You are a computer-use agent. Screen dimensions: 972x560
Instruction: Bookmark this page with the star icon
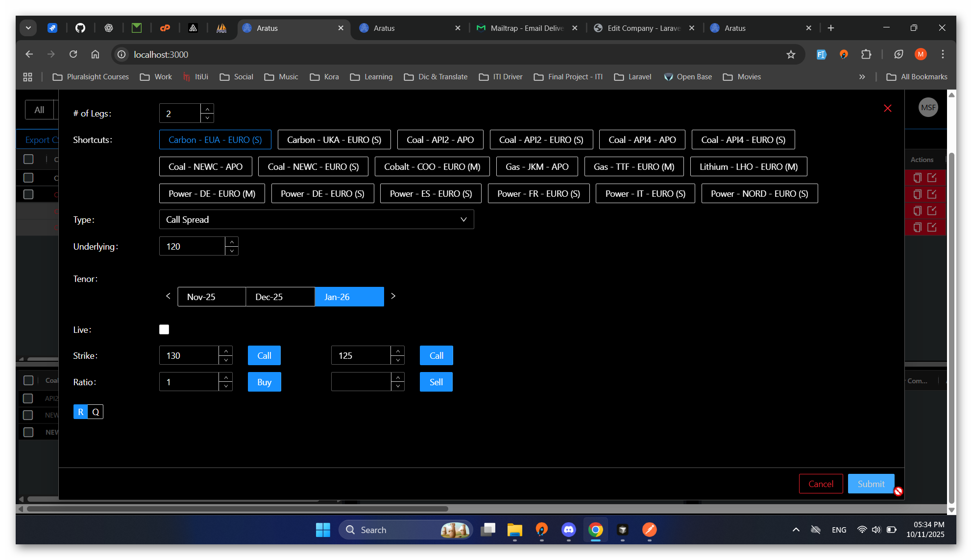pyautogui.click(x=790, y=54)
